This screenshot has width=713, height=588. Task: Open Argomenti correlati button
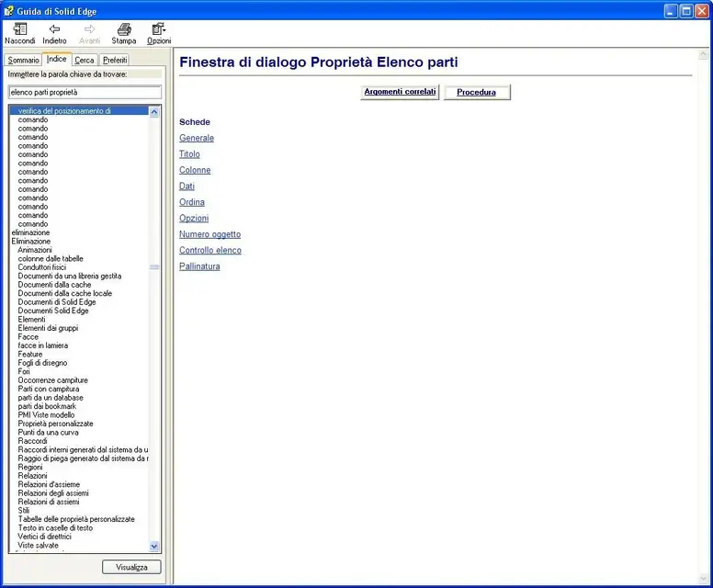click(400, 92)
